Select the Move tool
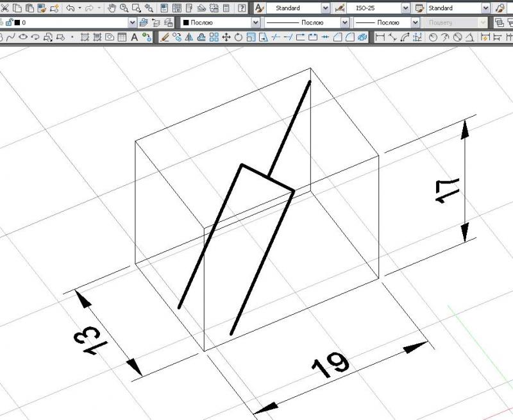The image size is (513, 420). (x=226, y=37)
